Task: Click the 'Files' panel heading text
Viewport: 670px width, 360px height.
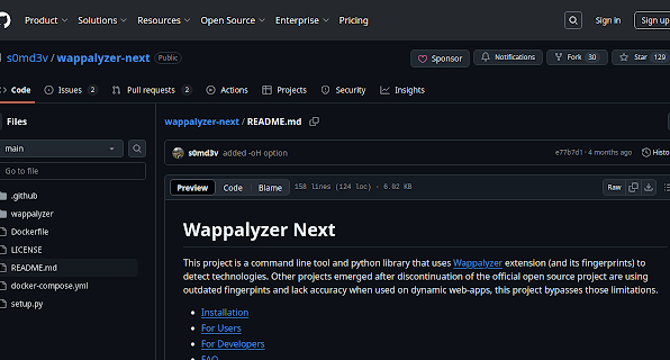Action: click(17, 122)
